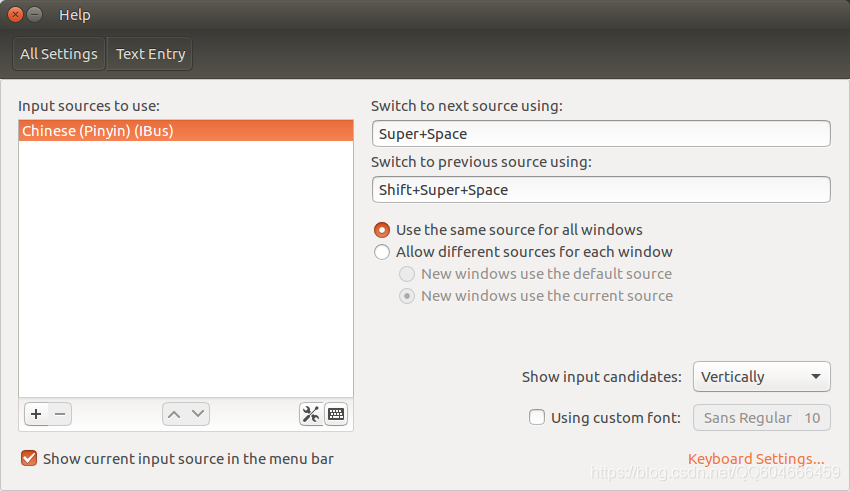Close the window with red button
Screen dimensions: 850x491
pos(16,15)
